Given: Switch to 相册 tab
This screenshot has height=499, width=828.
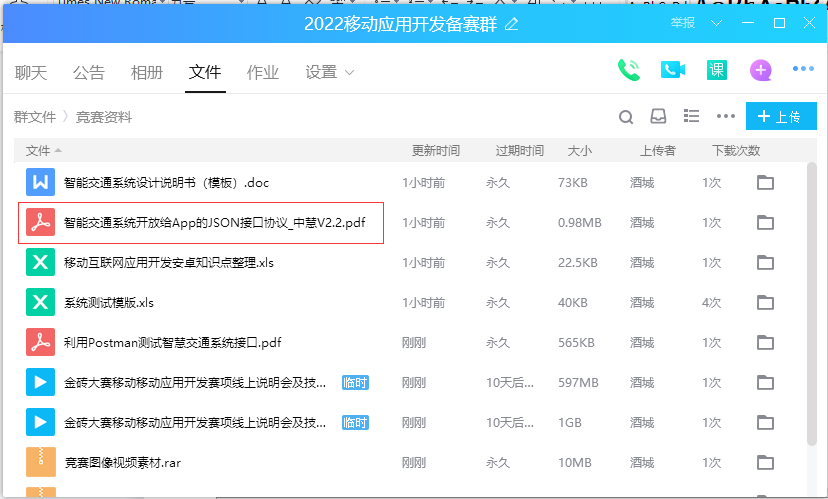Looking at the screenshot, I should (x=147, y=72).
